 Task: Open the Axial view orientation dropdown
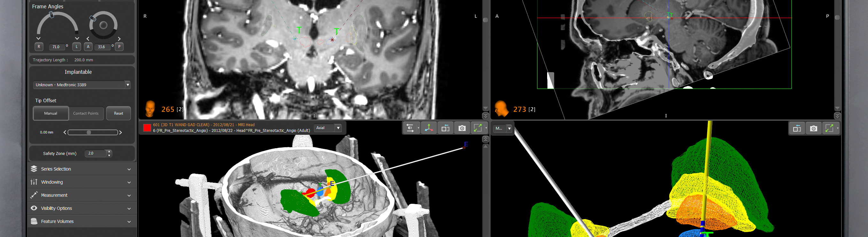pos(338,128)
